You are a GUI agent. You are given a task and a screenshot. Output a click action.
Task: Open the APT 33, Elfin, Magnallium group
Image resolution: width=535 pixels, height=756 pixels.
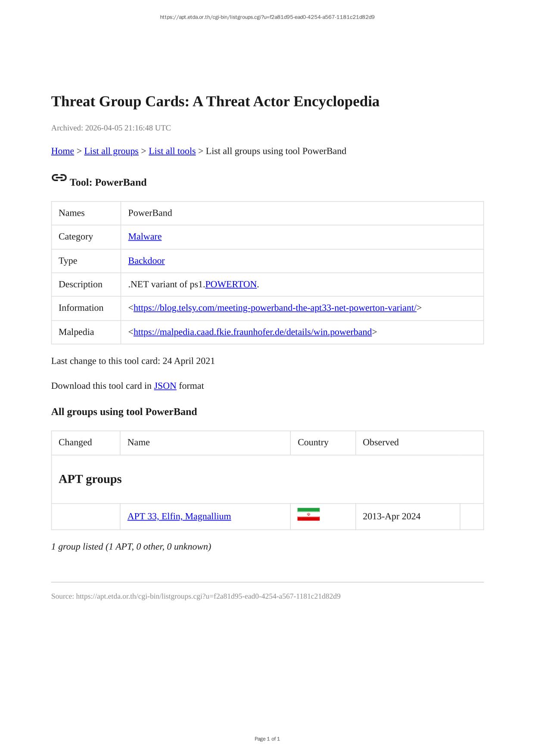[179, 516]
